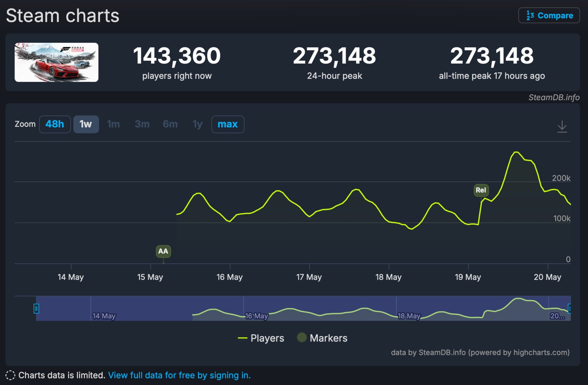Click the highcharts data credit line
The width and height of the screenshot is (588, 385).
(480, 353)
